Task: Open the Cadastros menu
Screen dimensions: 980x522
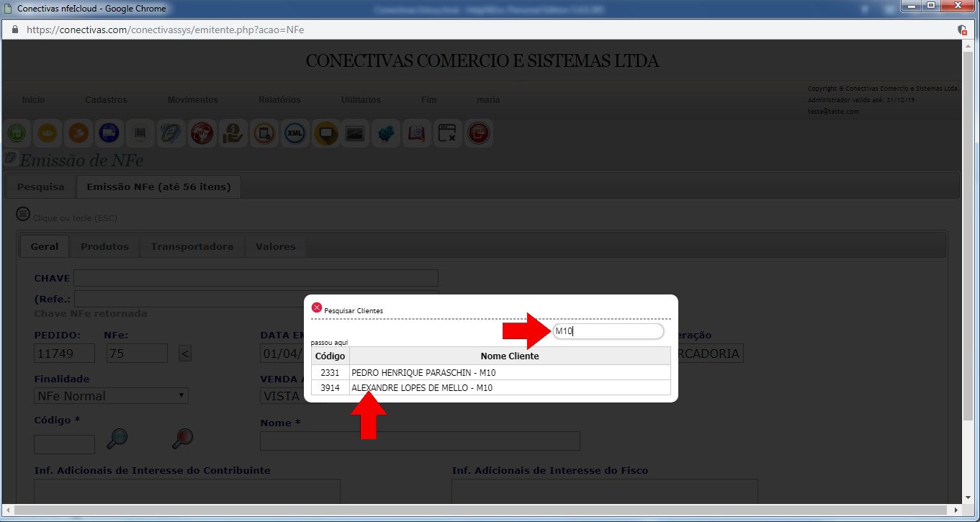Action: point(106,100)
